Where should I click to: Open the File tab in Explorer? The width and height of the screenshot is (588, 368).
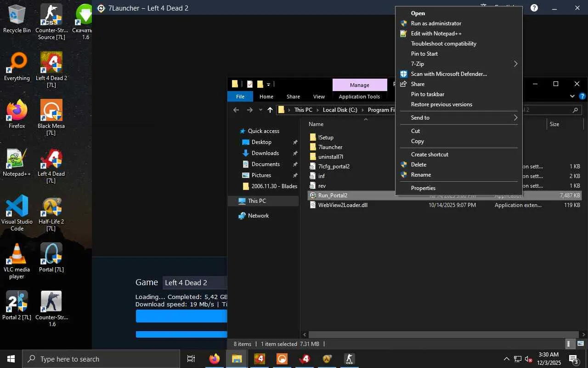[x=240, y=97]
